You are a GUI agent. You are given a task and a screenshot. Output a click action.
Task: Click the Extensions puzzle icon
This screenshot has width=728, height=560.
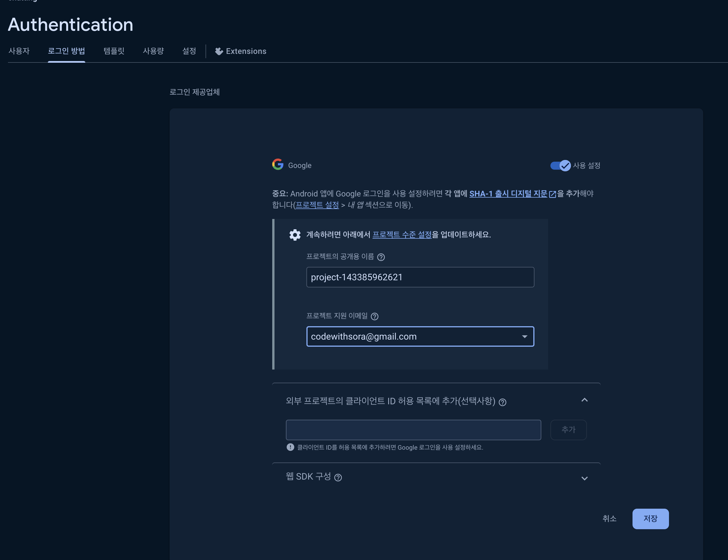tap(219, 51)
